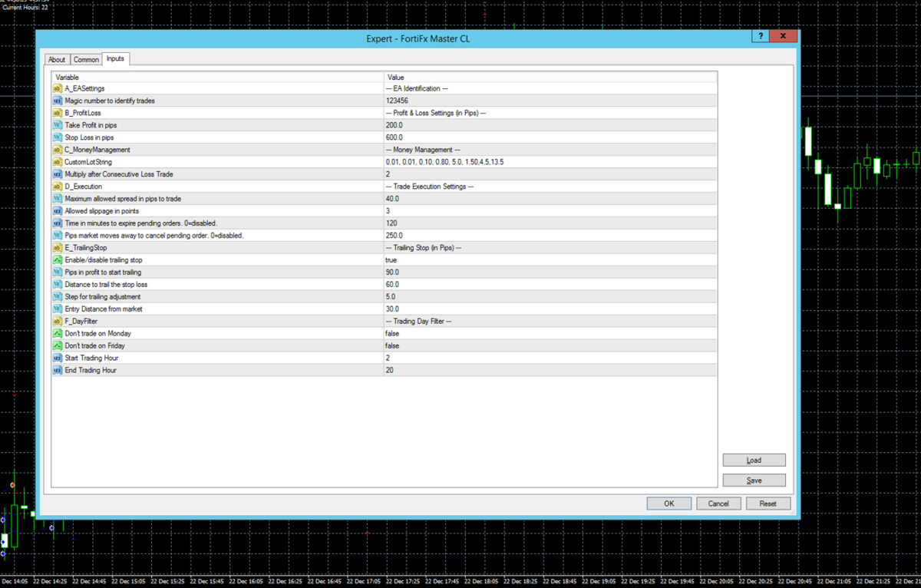Click the help question mark button in title bar

760,37
